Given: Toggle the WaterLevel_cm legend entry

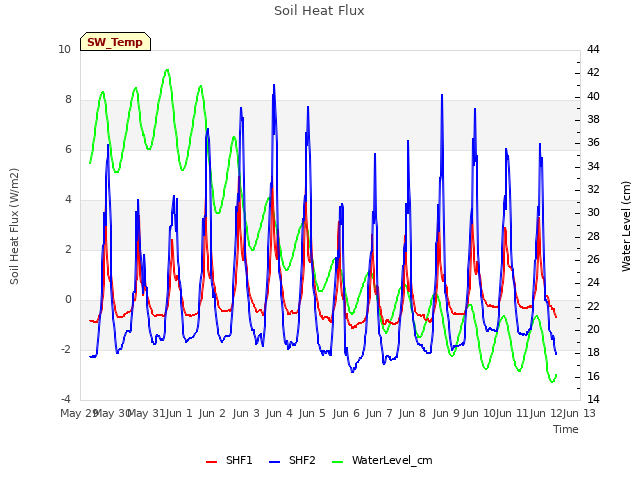Looking at the screenshot, I should pyautogui.click(x=382, y=460).
